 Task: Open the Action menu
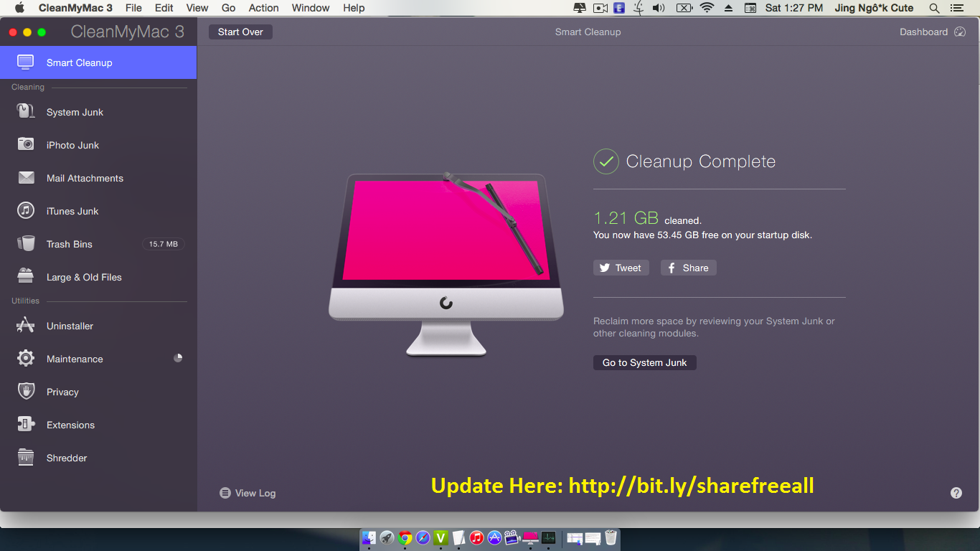tap(263, 8)
